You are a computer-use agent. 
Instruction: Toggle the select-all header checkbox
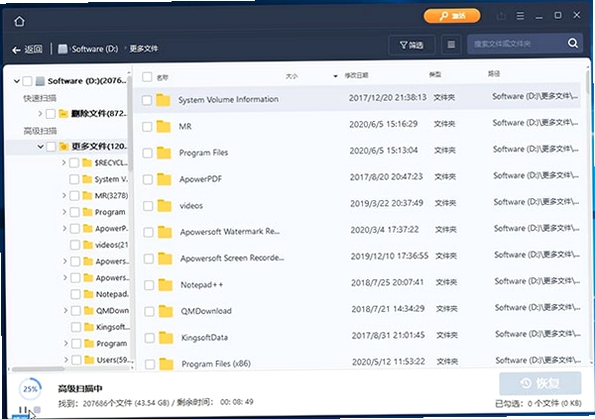147,77
